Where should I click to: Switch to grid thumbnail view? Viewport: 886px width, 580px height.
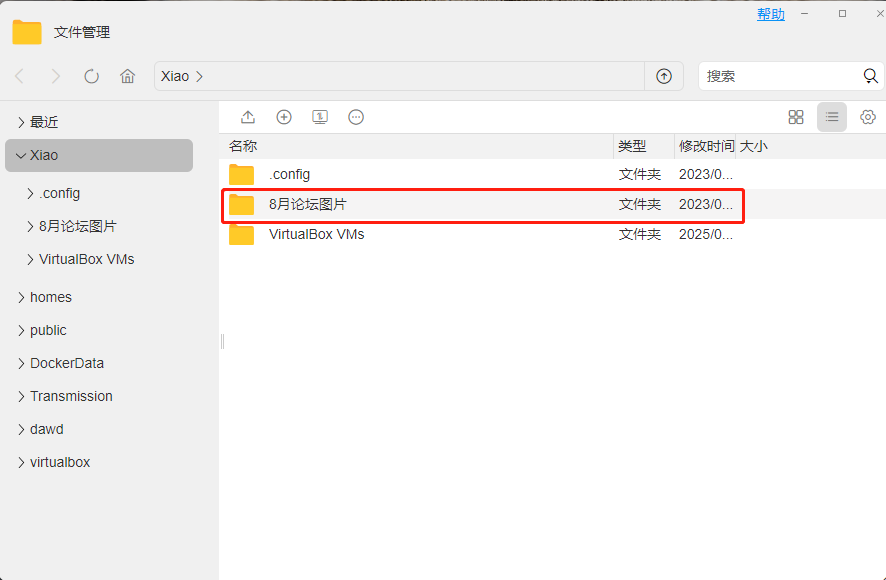pos(796,117)
